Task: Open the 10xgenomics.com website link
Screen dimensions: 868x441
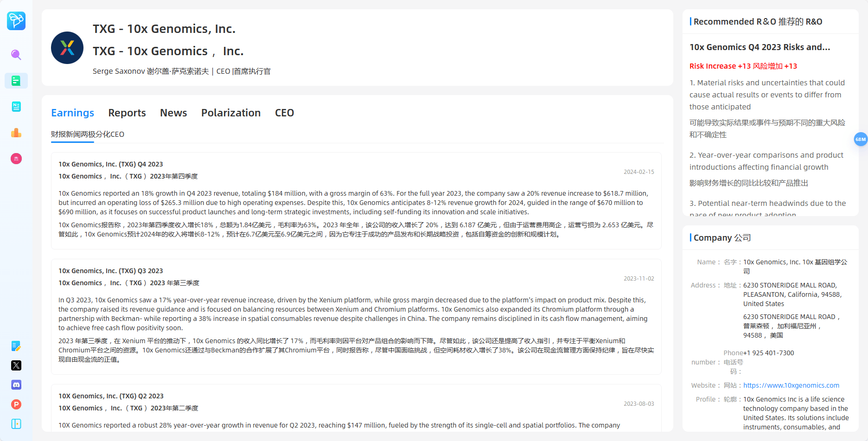Action: [791, 385]
